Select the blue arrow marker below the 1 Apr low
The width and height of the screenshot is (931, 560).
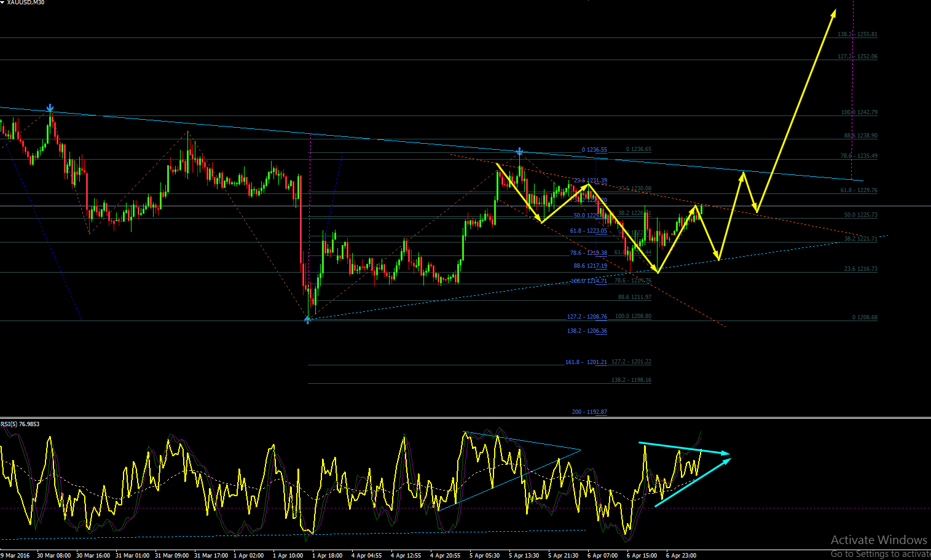pyautogui.click(x=307, y=319)
